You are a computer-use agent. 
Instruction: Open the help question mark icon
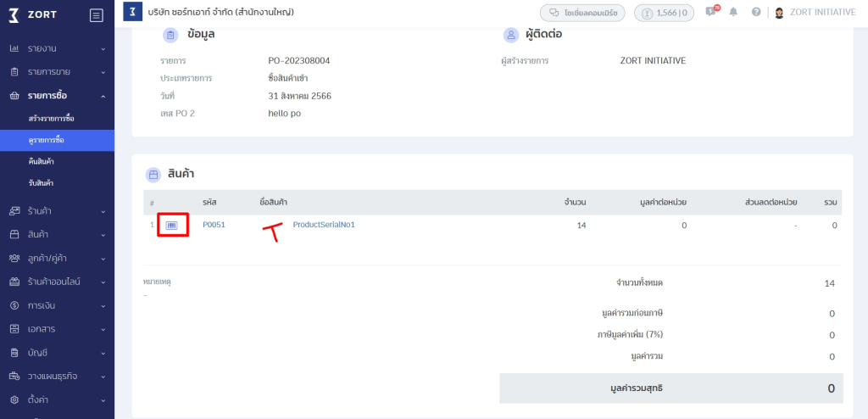(756, 13)
